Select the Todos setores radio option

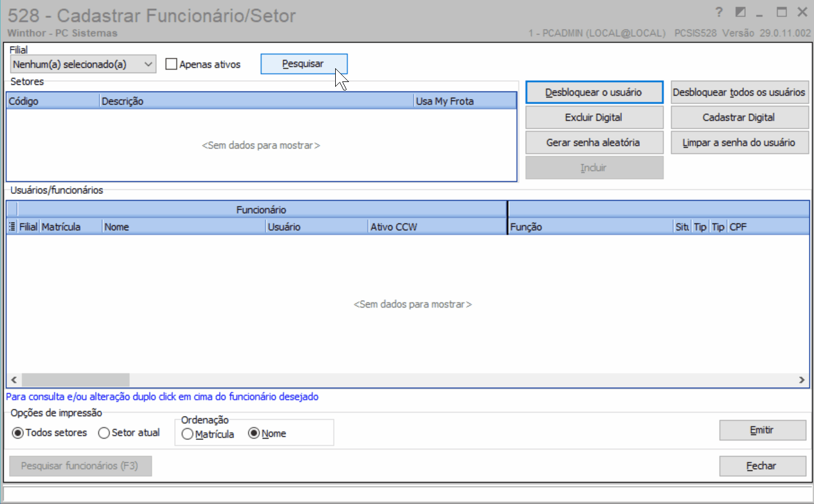click(18, 433)
